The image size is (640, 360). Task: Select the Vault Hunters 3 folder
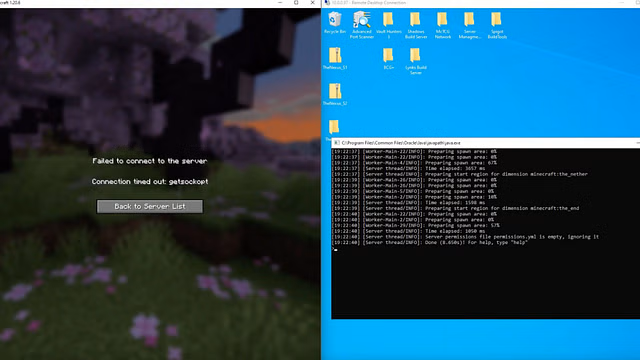[x=389, y=25]
